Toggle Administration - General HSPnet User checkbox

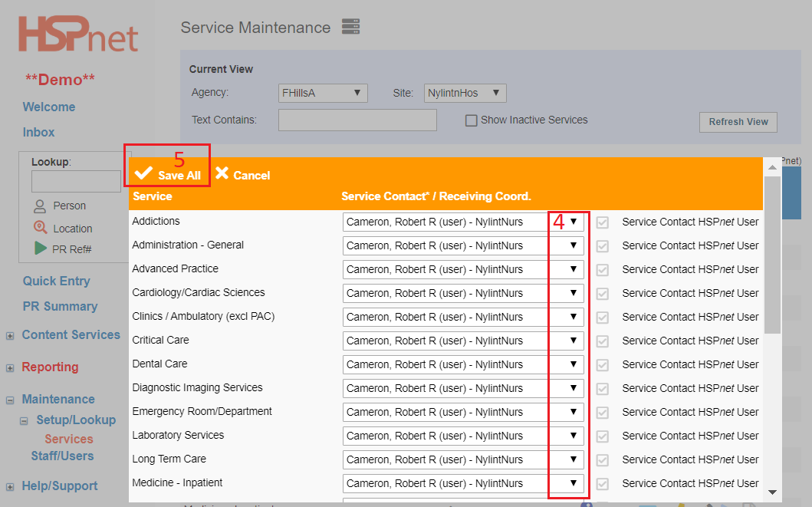click(x=602, y=246)
